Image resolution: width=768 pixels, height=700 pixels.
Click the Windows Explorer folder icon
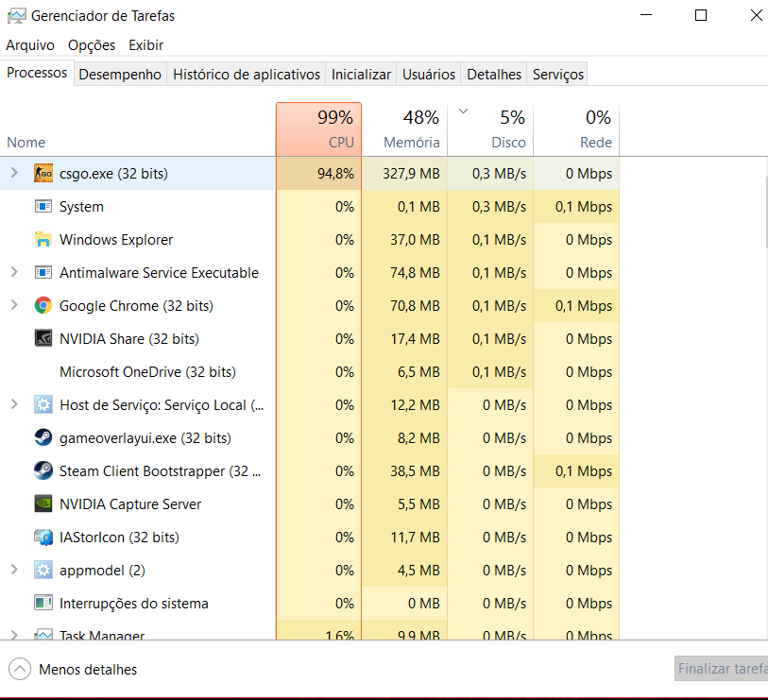[43, 240]
